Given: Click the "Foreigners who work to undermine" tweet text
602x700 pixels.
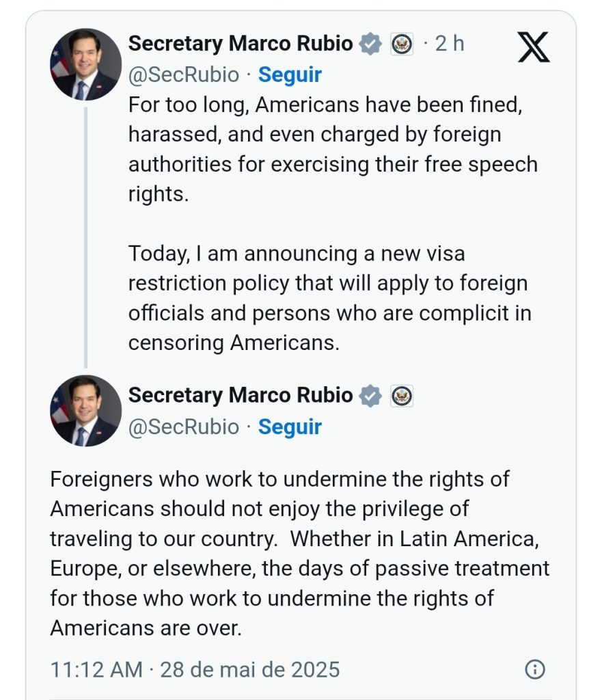Looking at the screenshot, I should 299,553.
